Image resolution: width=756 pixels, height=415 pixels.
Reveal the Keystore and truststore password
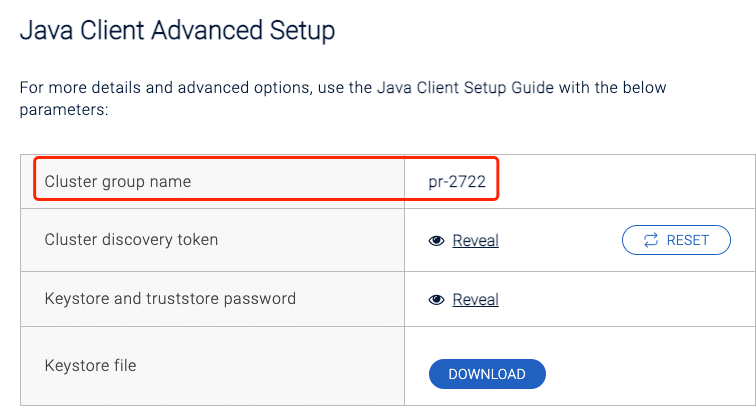coord(475,300)
